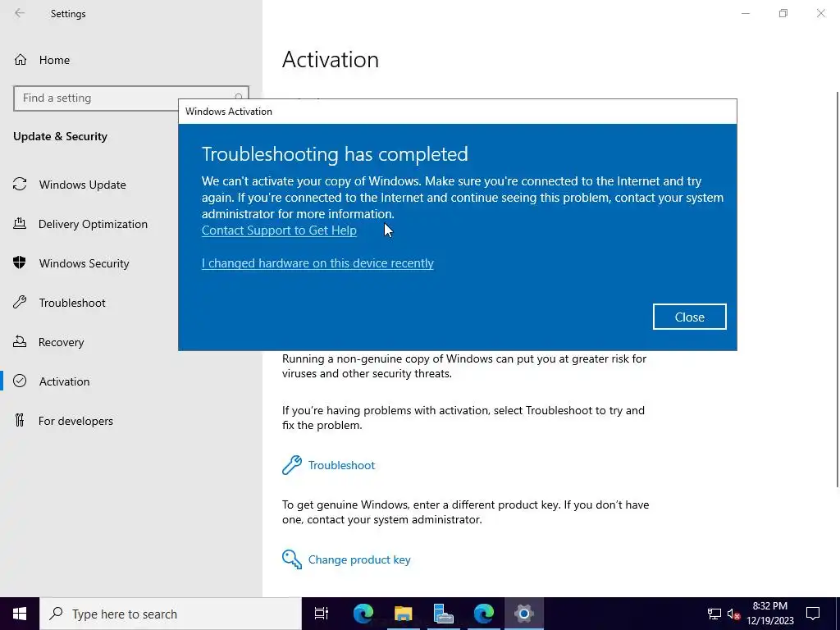Open the Windows Start menu
The height and width of the screenshot is (630, 840).
(x=20, y=614)
